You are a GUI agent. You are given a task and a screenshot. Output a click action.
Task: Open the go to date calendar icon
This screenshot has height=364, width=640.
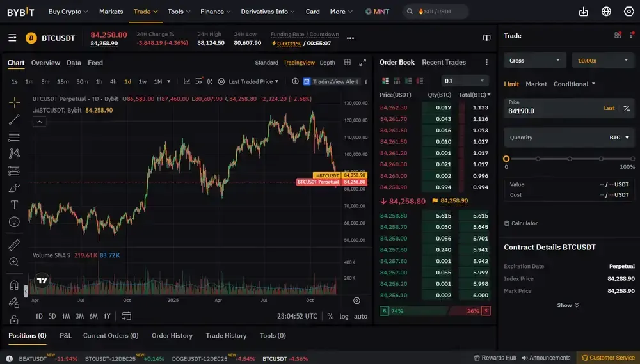127,316
